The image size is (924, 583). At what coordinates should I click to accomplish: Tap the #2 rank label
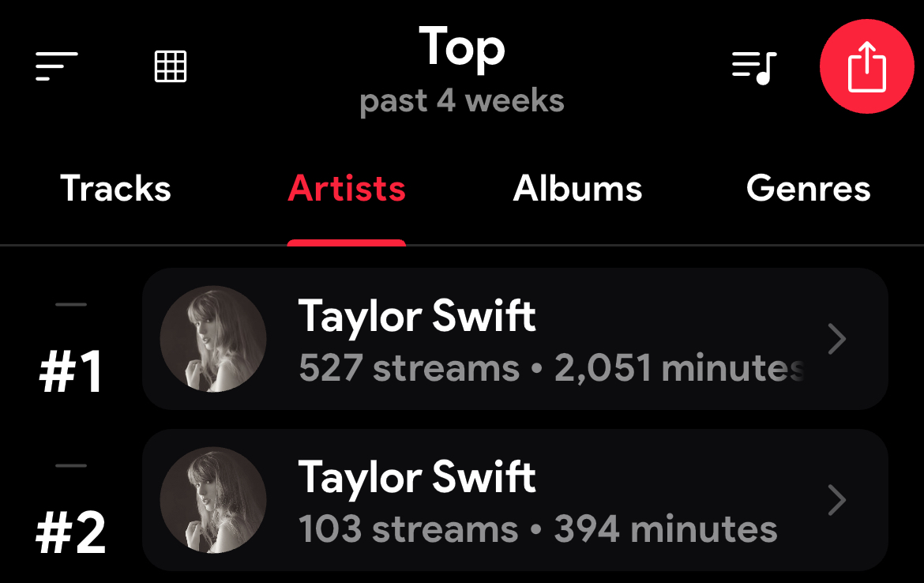pos(71,533)
